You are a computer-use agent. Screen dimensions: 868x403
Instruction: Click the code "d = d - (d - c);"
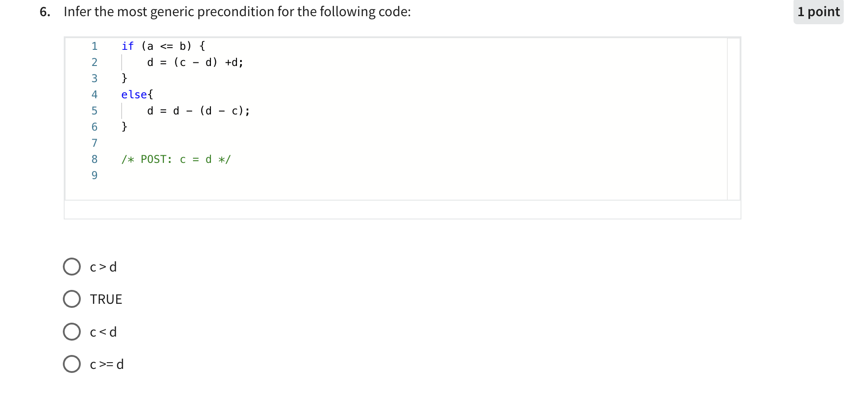click(x=197, y=110)
